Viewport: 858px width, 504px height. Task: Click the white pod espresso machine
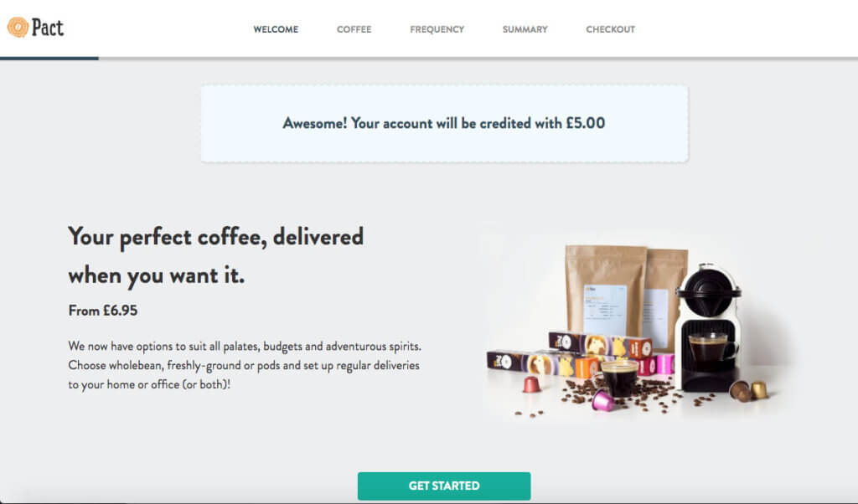click(708, 328)
